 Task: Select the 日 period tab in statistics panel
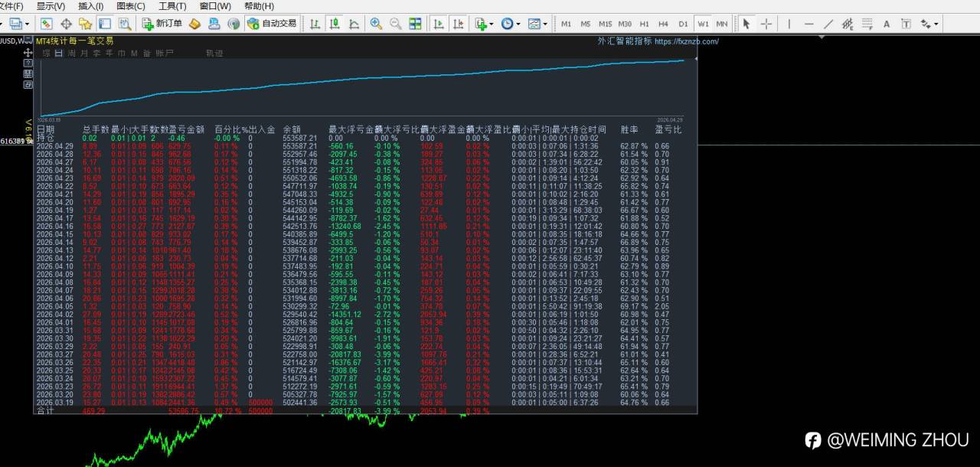pyautogui.click(x=59, y=54)
